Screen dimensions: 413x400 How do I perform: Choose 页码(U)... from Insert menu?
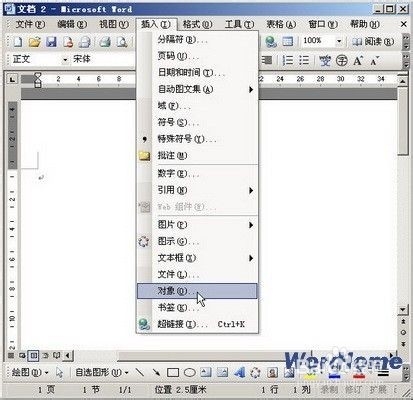[x=197, y=56]
